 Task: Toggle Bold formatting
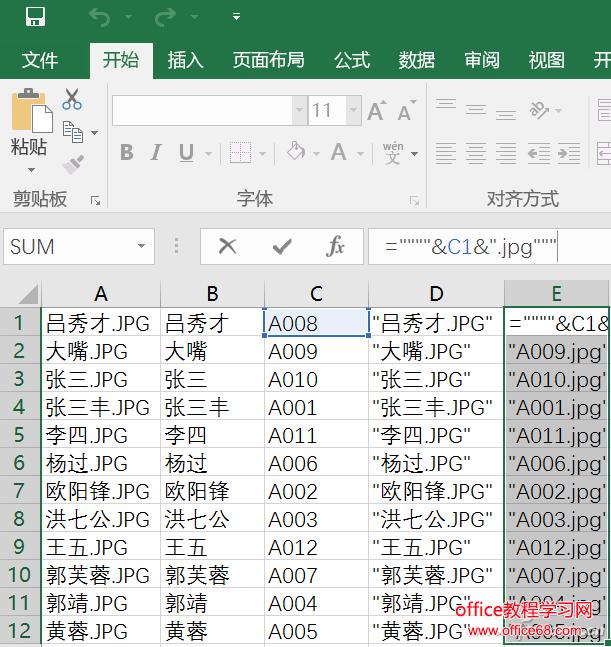pyautogui.click(x=127, y=153)
